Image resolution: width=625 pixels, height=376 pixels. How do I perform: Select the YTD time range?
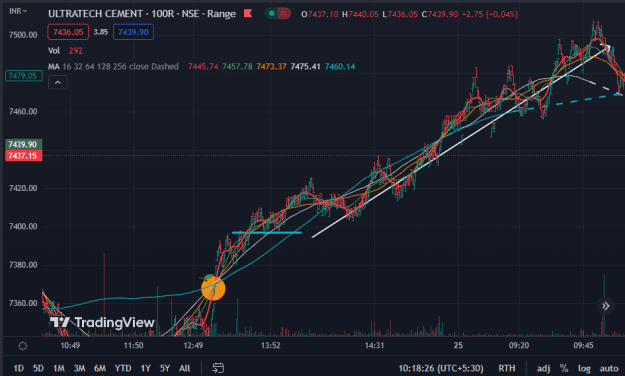(x=123, y=368)
